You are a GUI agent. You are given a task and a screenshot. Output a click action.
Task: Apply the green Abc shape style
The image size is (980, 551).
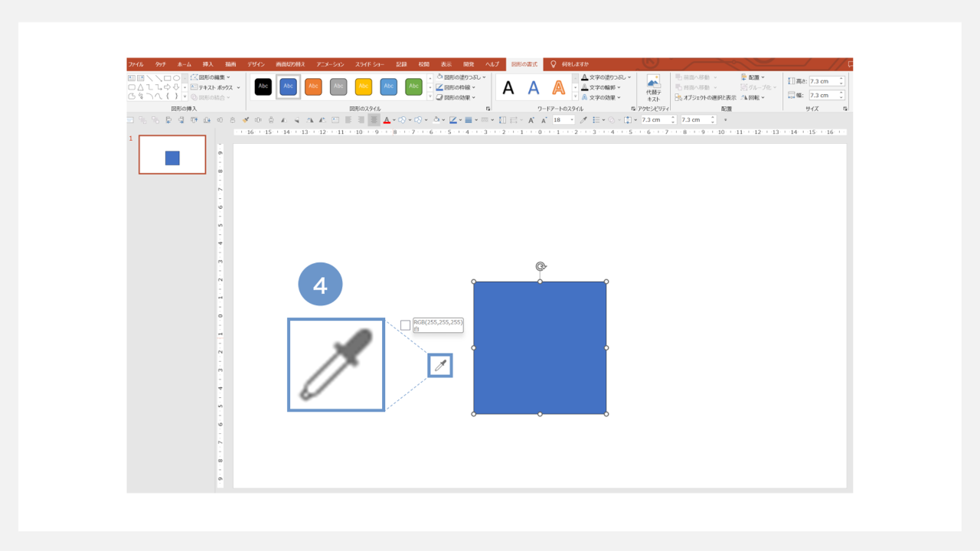[414, 86]
